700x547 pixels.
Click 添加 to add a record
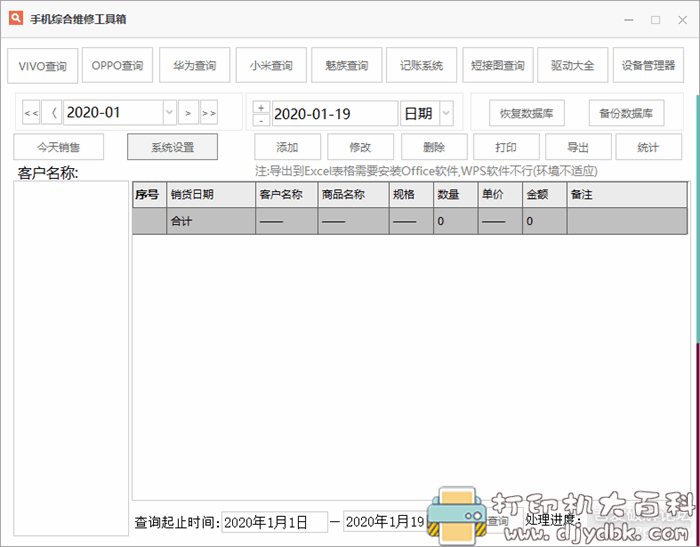288,147
